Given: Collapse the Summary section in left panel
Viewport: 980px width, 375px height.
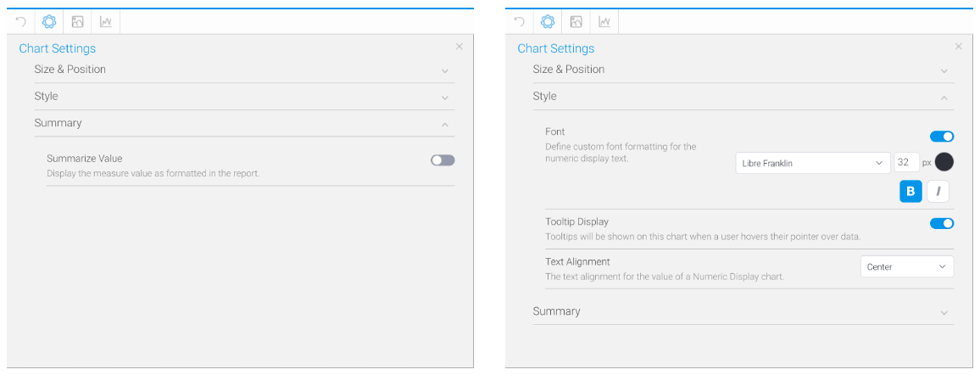Looking at the screenshot, I should click(244, 124).
